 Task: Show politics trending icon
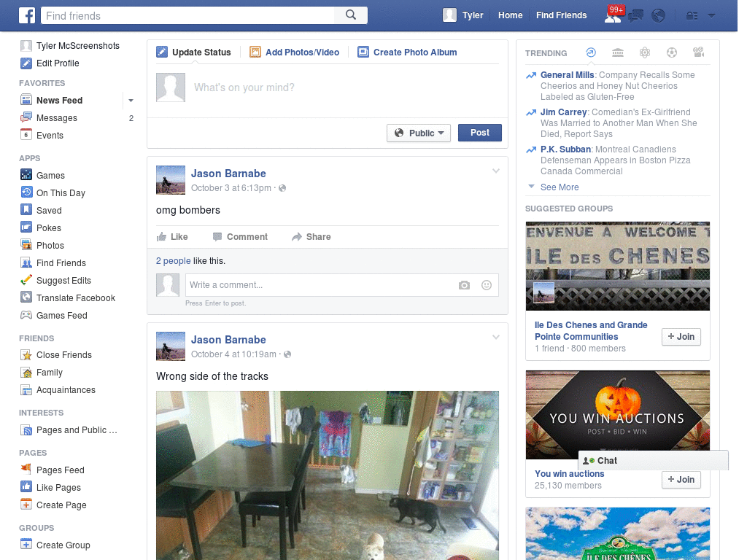pyautogui.click(x=618, y=52)
